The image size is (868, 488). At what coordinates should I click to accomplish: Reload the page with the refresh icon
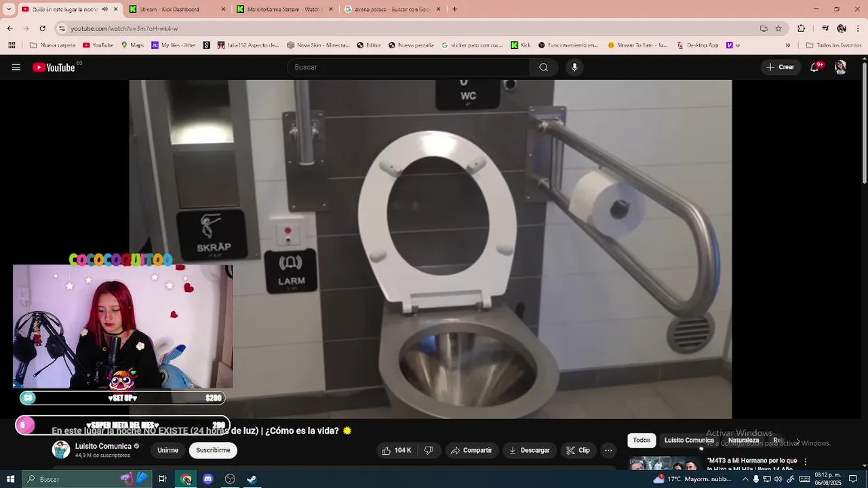tap(42, 28)
